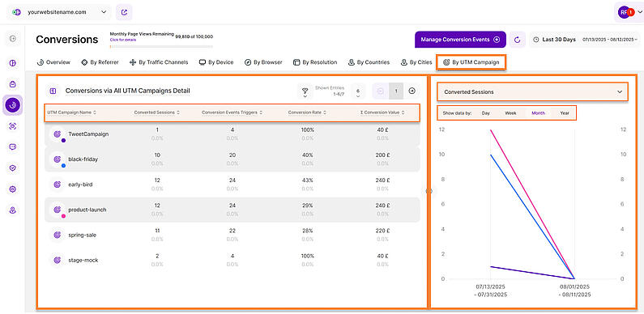Sort by Conversion Events Triggers column

click(232, 112)
